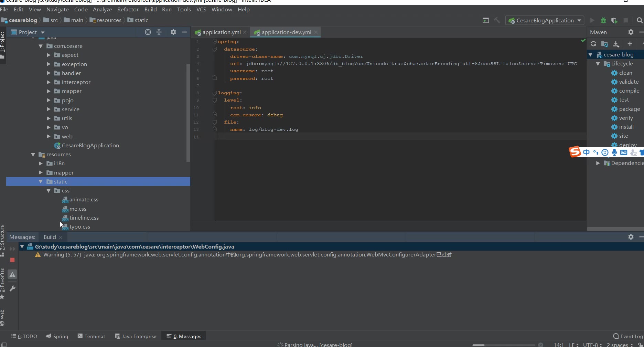Image resolution: width=644 pixels, height=347 pixels.
Task: Open the Refactor menu
Action: pos(128,10)
